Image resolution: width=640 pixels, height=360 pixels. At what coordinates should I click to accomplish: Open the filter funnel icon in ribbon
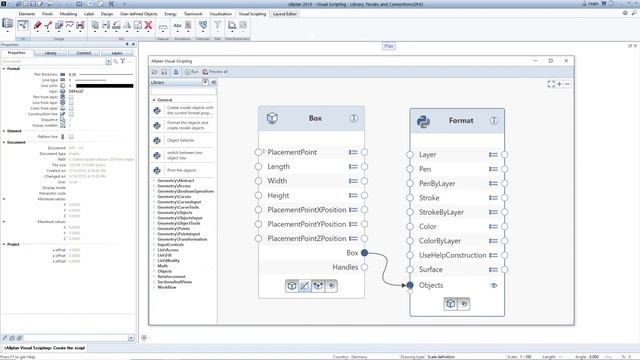click(218, 25)
